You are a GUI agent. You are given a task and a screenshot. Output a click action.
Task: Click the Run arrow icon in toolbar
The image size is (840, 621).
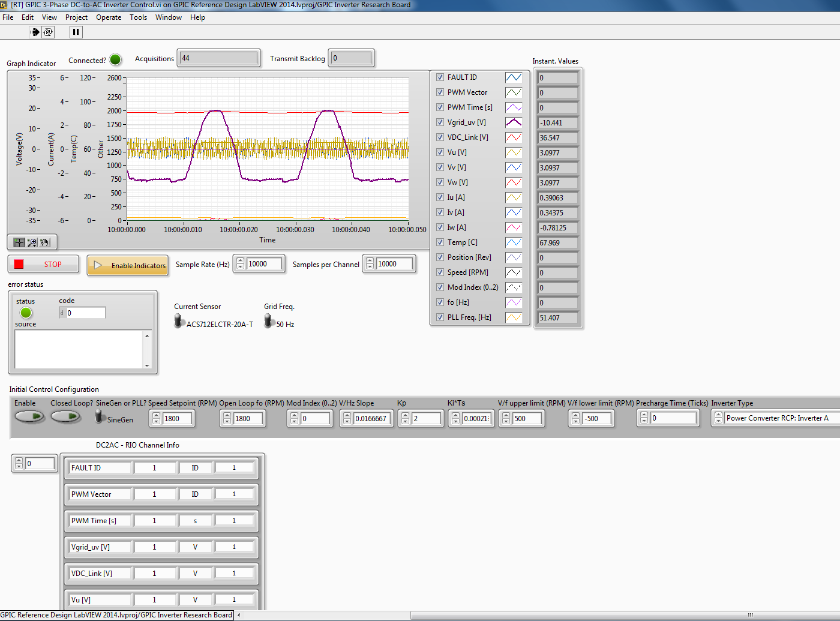tap(35, 32)
